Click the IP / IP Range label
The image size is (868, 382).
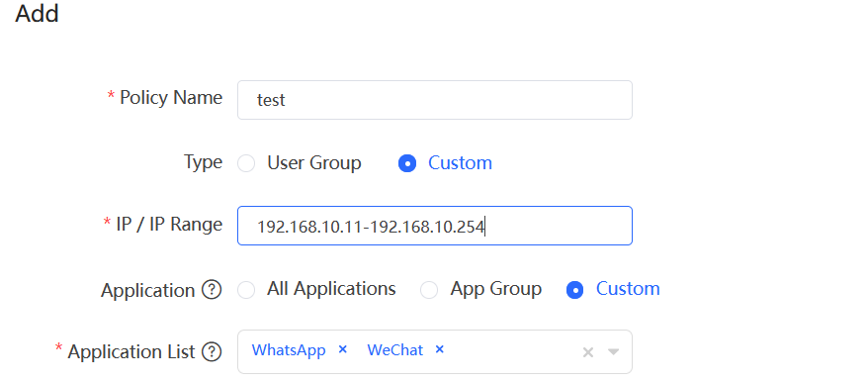point(169,224)
